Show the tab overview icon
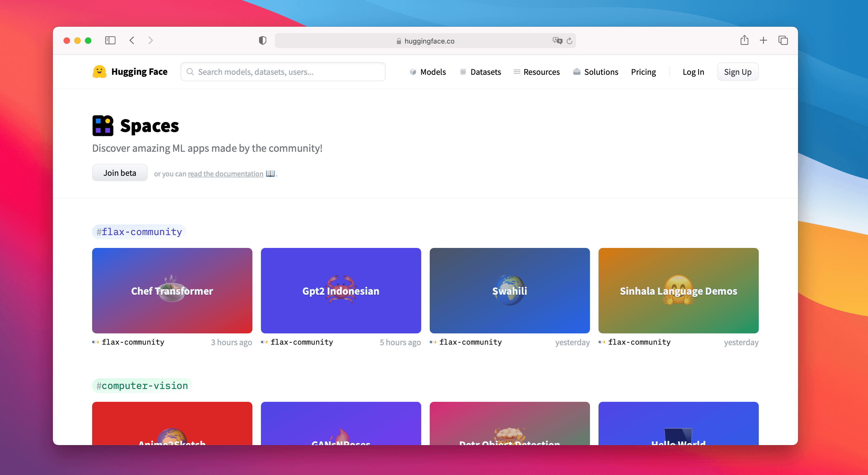The image size is (868, 475). pyautogui.click(x=783, y=40)
